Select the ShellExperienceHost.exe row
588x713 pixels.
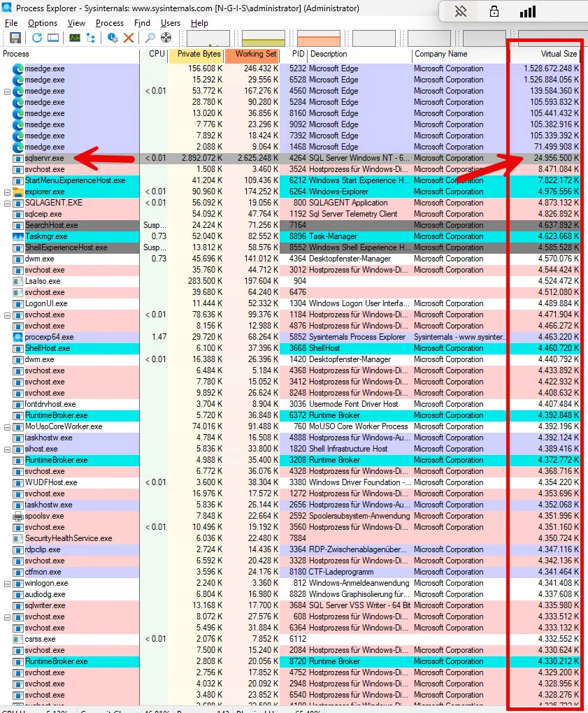291,248
